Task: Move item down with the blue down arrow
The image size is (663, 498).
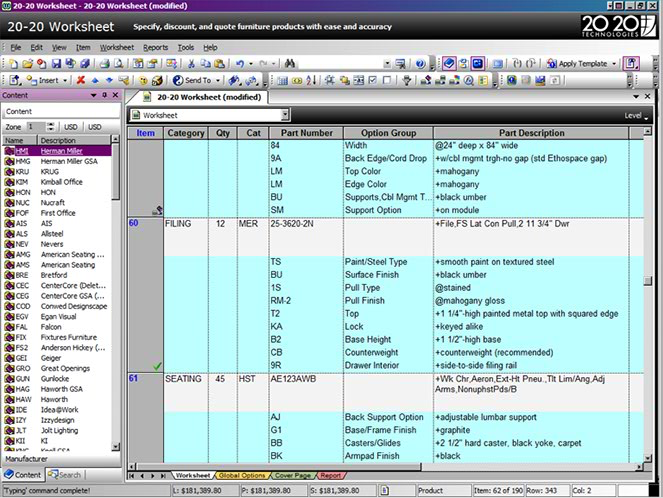Action: (x=109, y=80)
